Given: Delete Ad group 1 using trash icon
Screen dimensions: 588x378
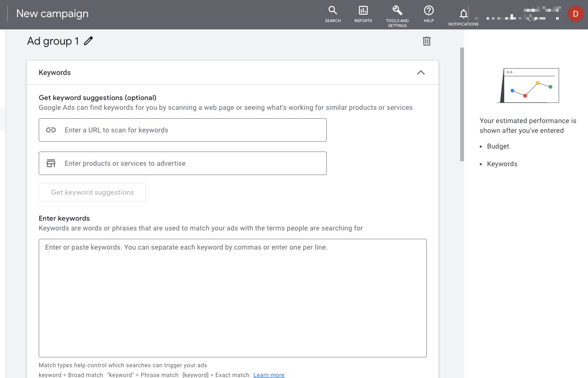Looking at the screenshot, I should (x=427, y=41).
